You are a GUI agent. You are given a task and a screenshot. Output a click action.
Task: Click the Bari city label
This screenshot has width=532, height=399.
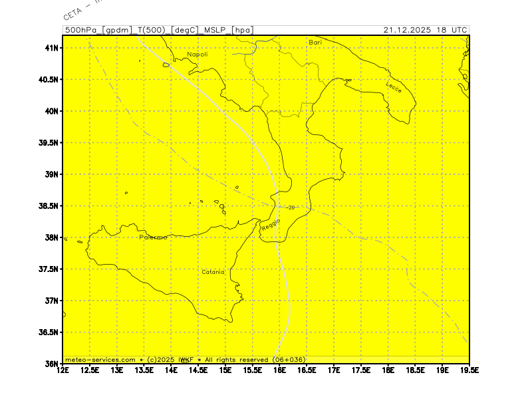315,42
